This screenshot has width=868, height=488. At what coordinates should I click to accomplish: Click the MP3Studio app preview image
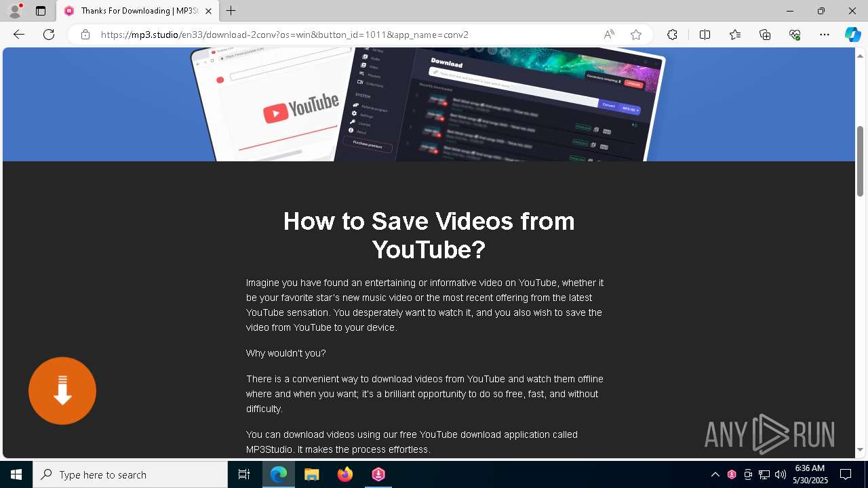(x=428, y=104)
